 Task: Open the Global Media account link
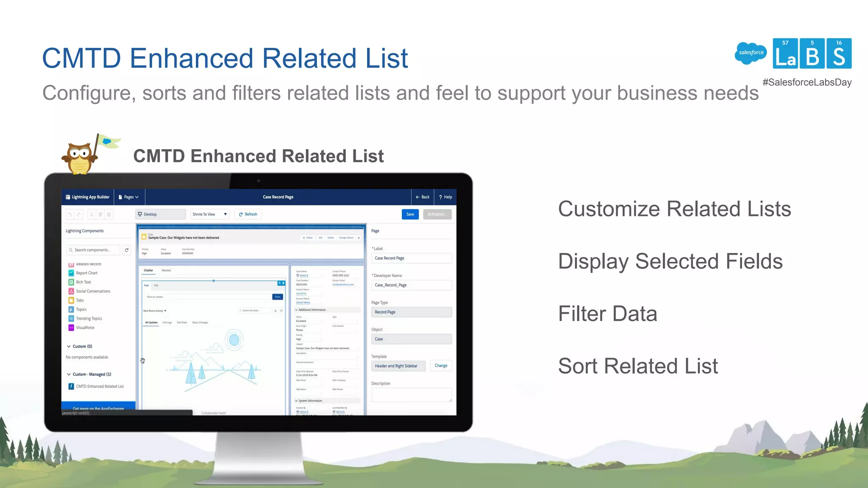point(303,302)
